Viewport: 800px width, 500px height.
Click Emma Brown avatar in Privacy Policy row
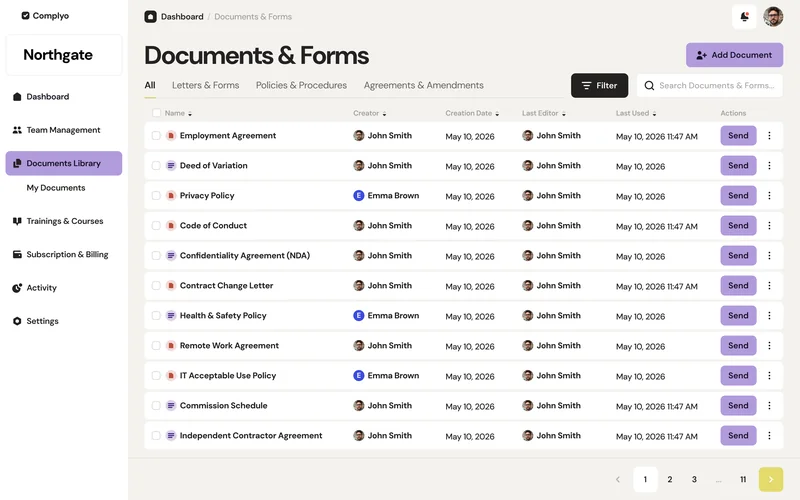point(359,195)
